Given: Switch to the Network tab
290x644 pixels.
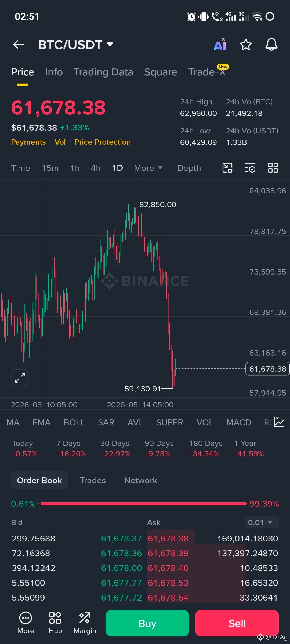Looking at the screenshot, I should point(141,480).
